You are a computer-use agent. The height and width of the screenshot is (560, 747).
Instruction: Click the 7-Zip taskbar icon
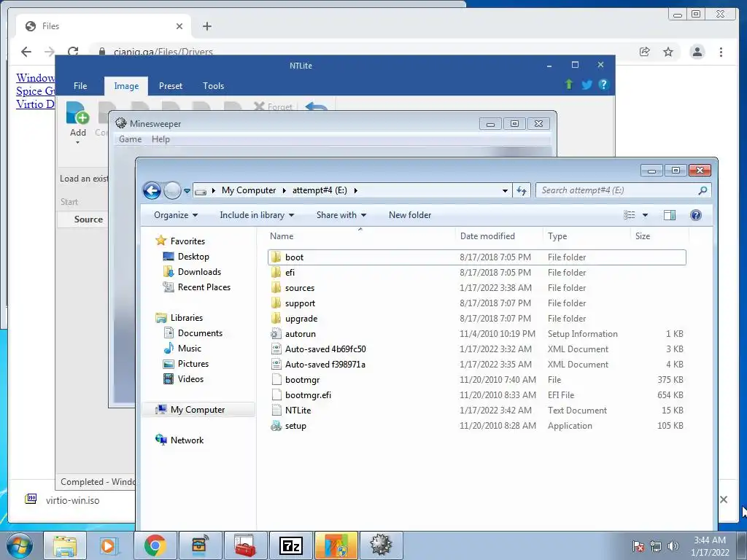point(290,545)
